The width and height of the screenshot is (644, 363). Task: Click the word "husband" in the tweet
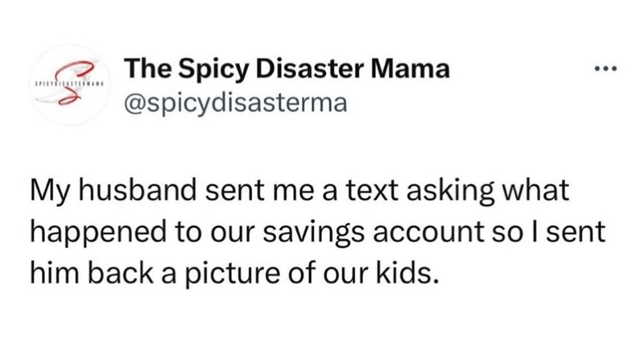click(x=134, y=193)
